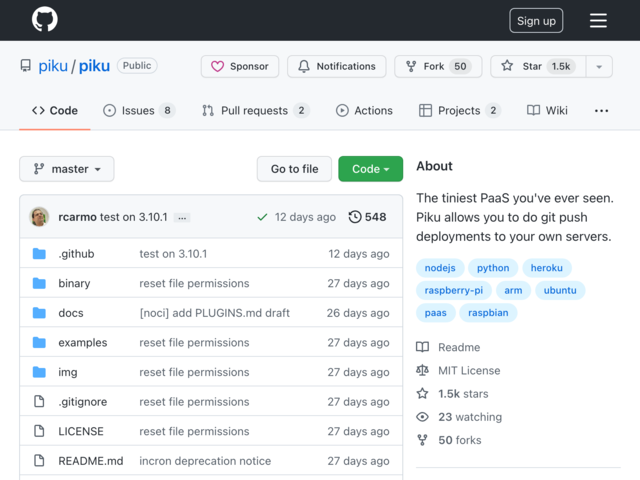Open 'incron deprecation notice' commit message

click(205, 461)
